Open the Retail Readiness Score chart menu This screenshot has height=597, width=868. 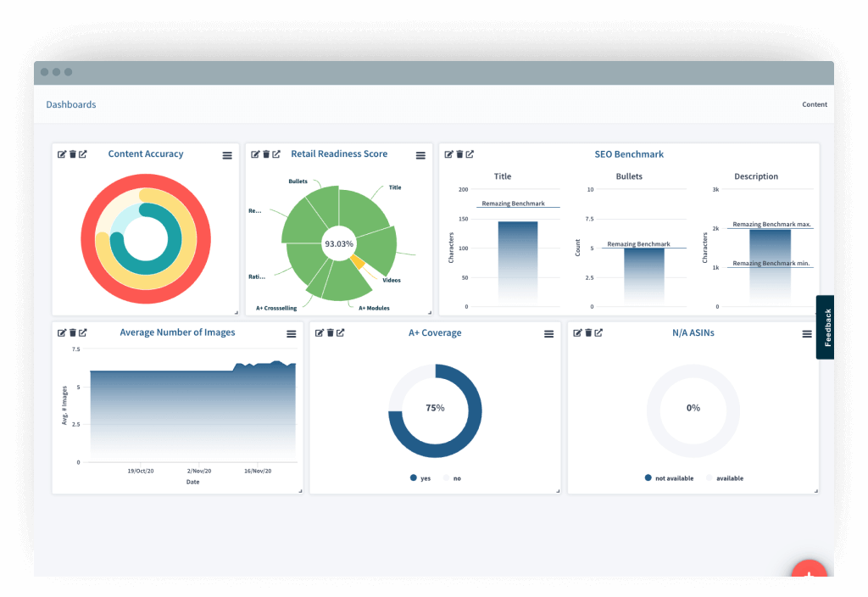click(x=420, y=156)
